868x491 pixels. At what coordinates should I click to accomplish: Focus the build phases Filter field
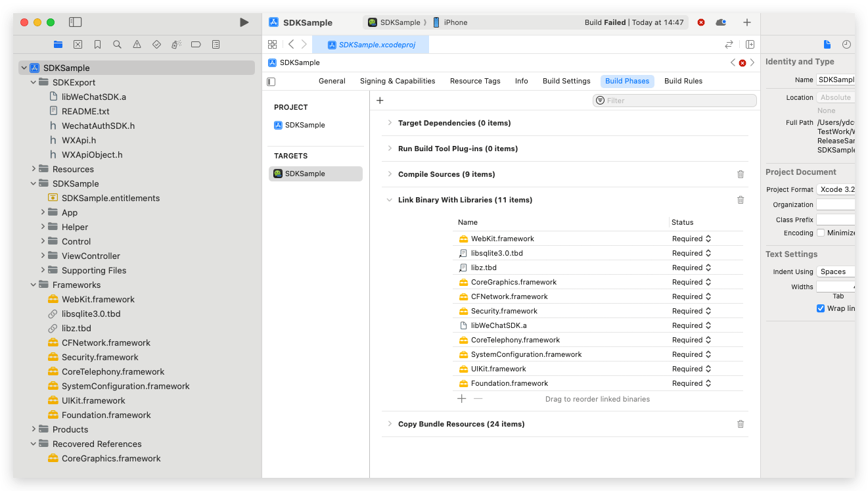675,101
